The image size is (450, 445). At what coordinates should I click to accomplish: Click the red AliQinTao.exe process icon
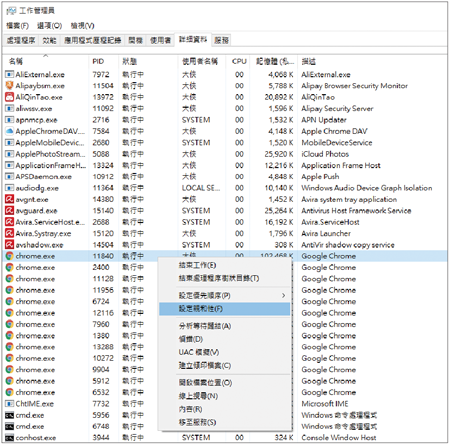click(x=9, y=97)
